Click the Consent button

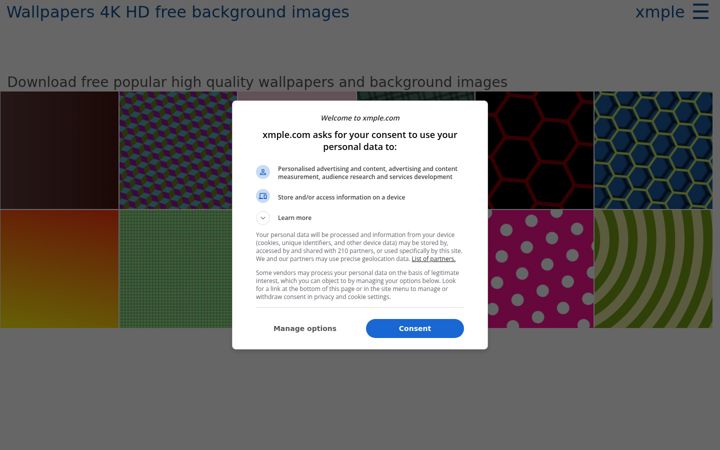point(415,328)
